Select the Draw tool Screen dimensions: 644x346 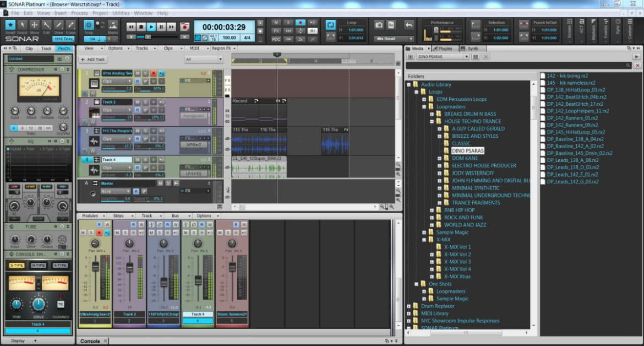click(x=59, y=25)
